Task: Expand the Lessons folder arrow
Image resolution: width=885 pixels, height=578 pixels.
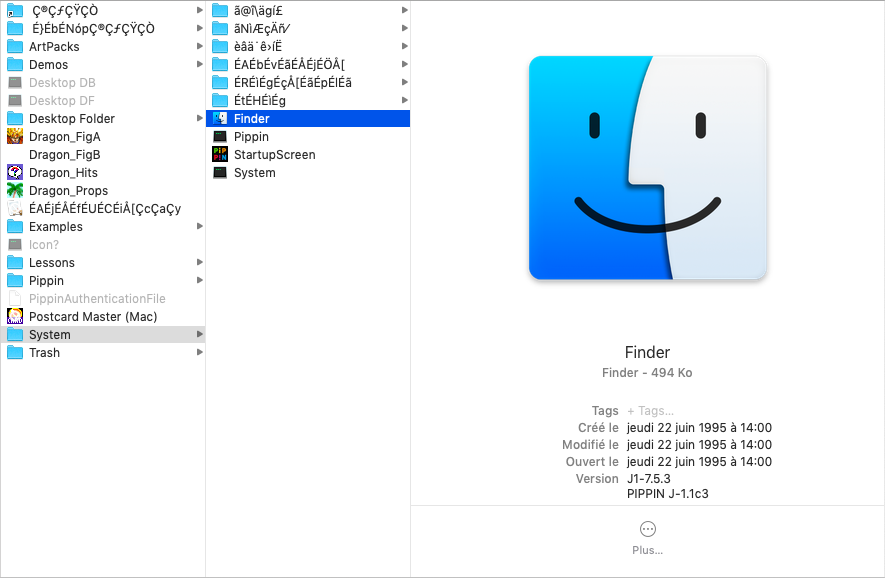Action: (199, 262)
